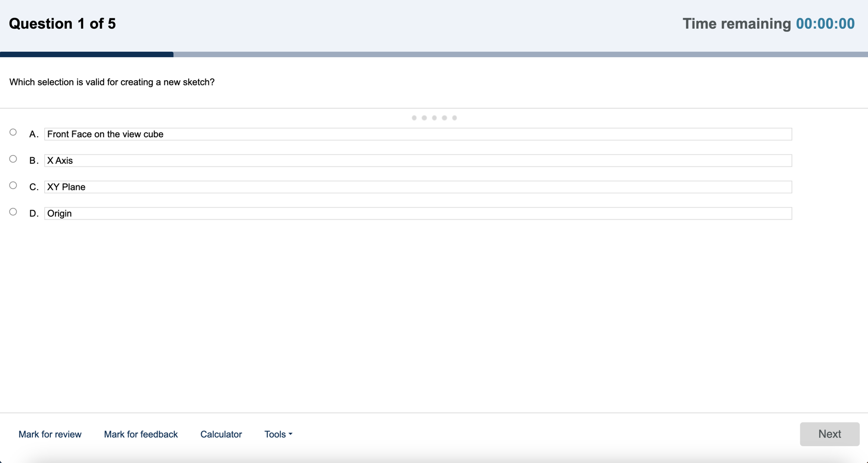Click the 'Front Face on the view cube' answer
Screen dimensions: 868x463
[418, 134]
